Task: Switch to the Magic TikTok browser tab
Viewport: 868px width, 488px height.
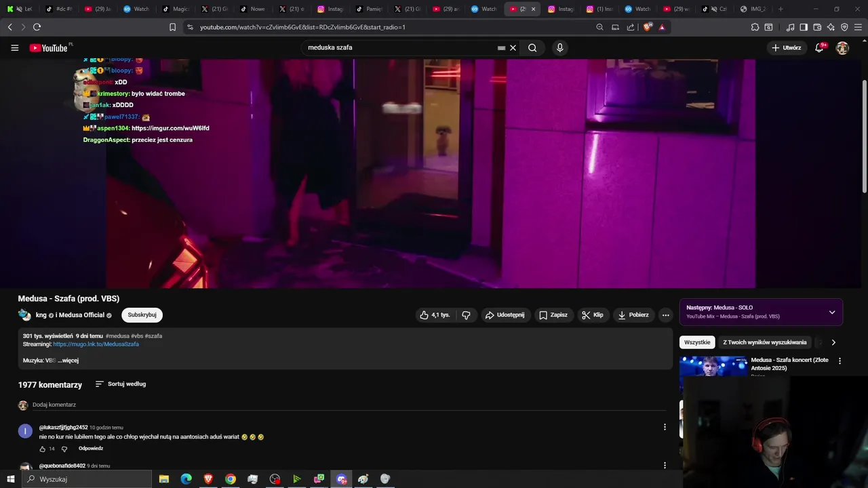Action: (x=176, y=9)
